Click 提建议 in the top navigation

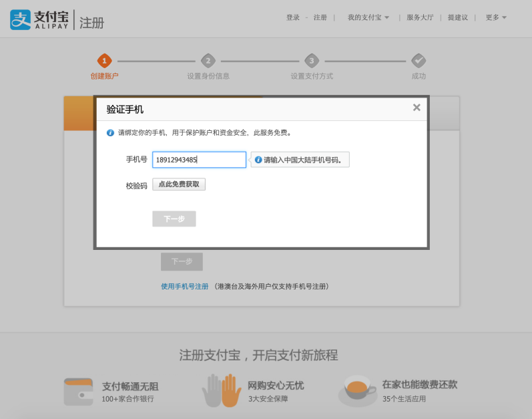tap(458, 17)
